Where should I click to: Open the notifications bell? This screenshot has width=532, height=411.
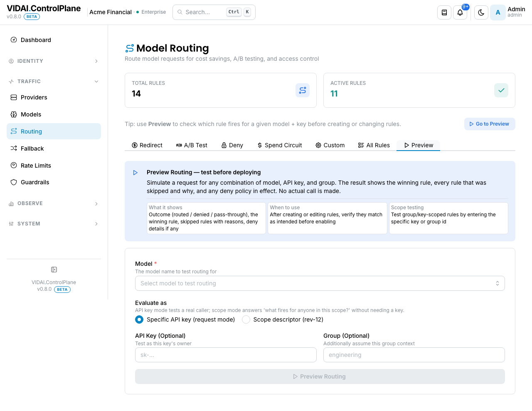coord(460,12)
